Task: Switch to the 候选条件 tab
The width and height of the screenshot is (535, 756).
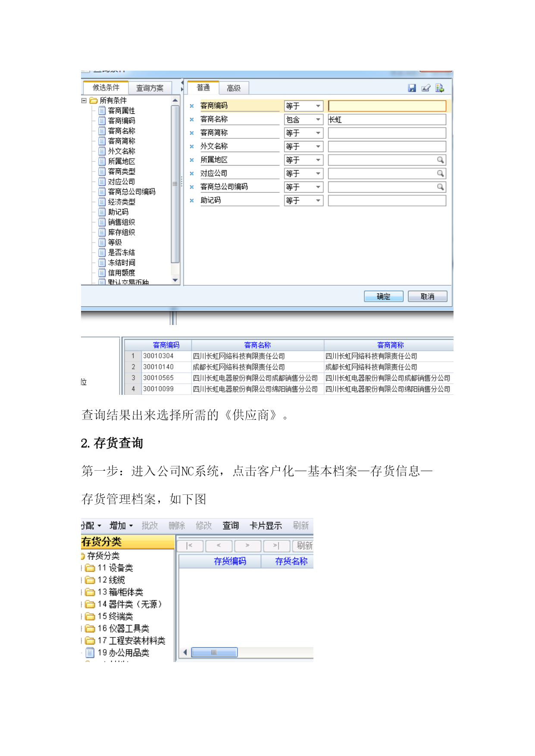Action: (x=106, y=87)
